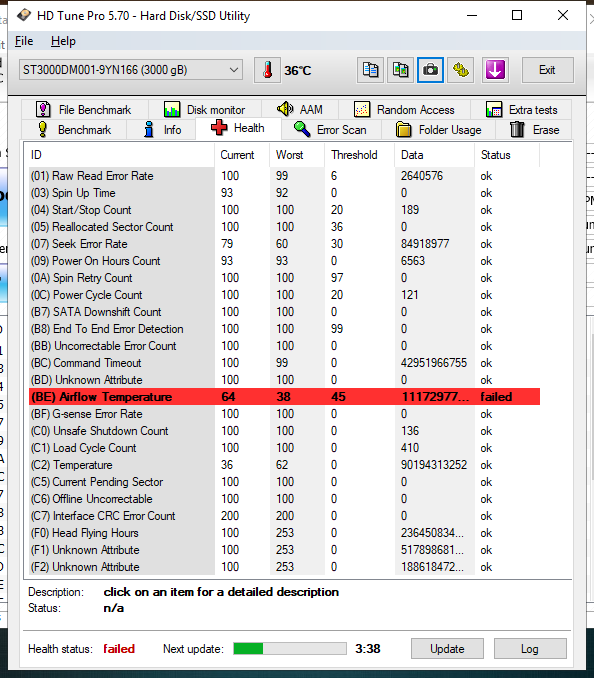Click the purple download arrow icon
Viewport: 594px width, 678px height.
pyautogui.click(x=495, y=70)
